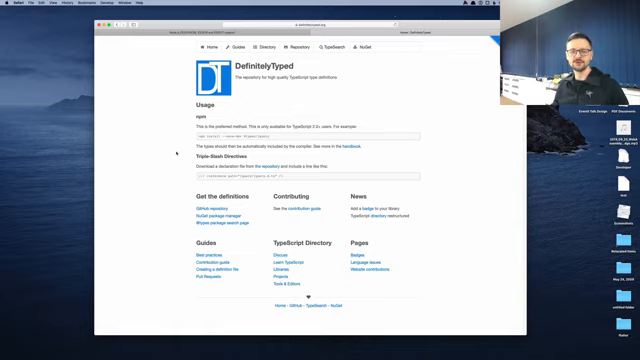The width and height of the screenshot is (640, 360).
Task: Open Language issues link
Action: [366, 262]
